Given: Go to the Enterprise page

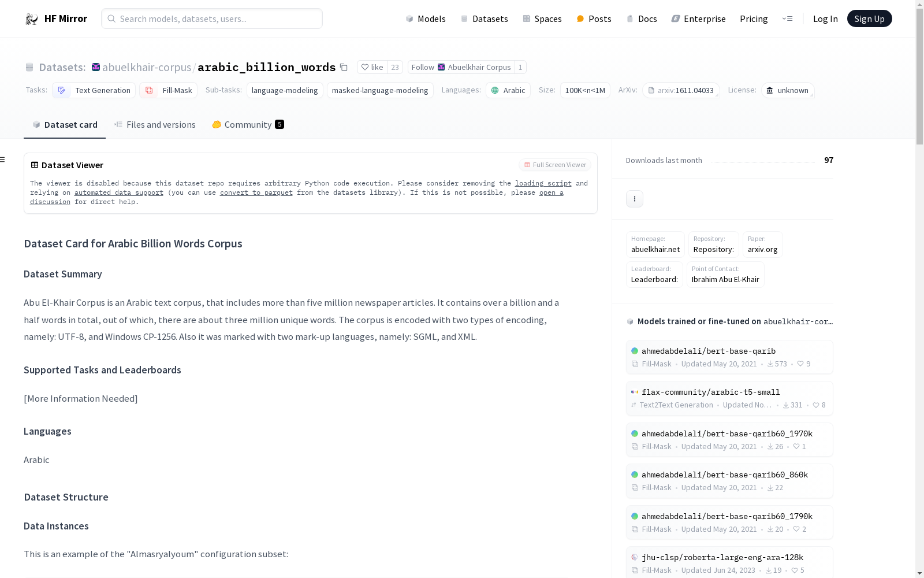Looking at the screenshot, I should [x=698, y=18].
